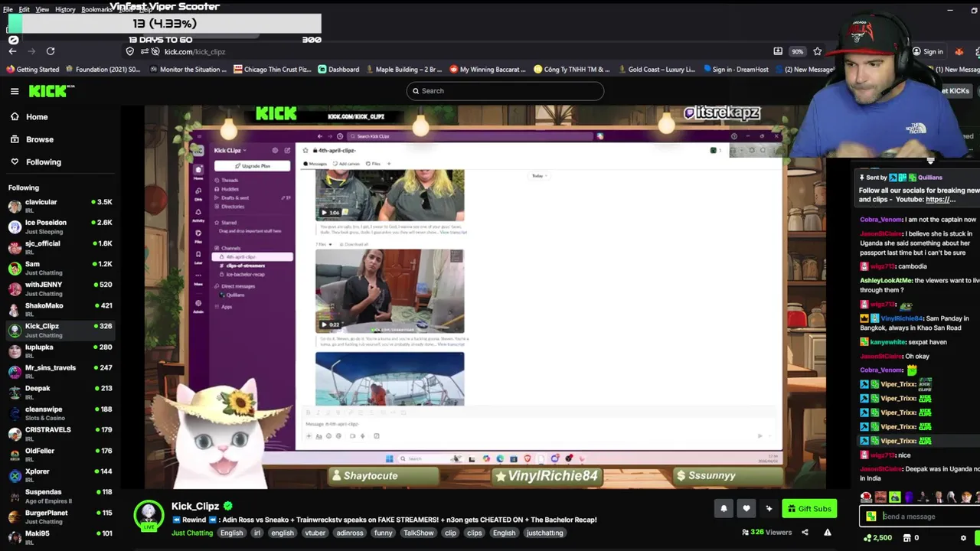Open Sam channel in sidebar
The height and width of the screenshot is (551, 980).
(60, 268)
